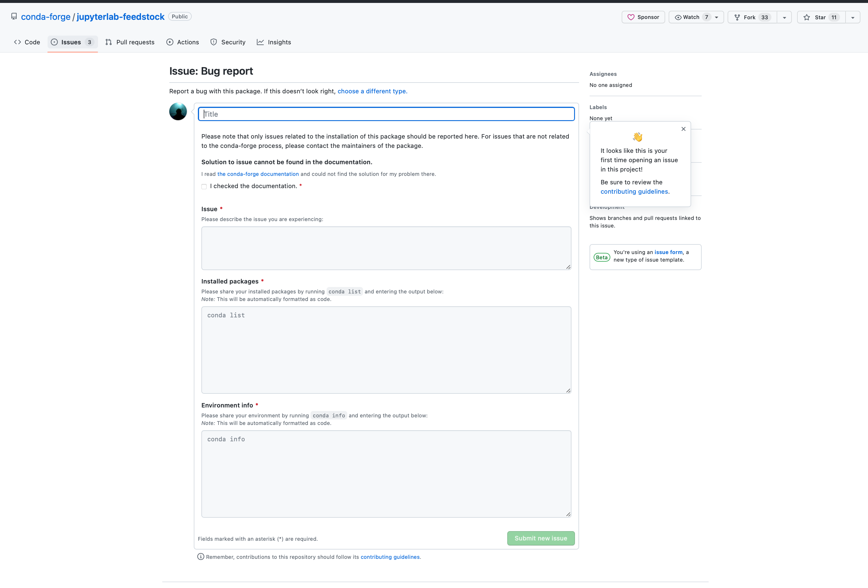Open the Watch notifications dropdown arrow
This screenshot has width=868, height=588.
tap(716, 17)
